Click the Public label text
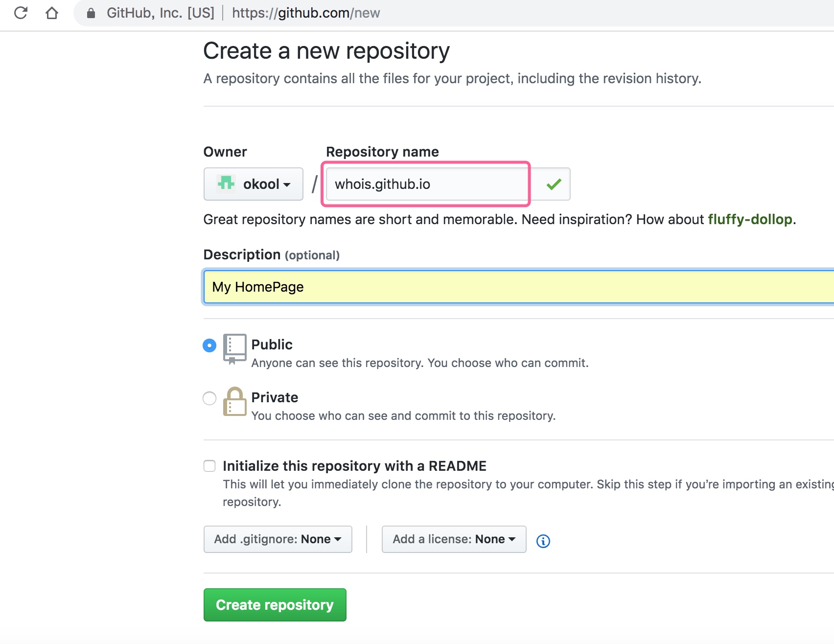This screenshot has height=644, width=834. point(272,345)
